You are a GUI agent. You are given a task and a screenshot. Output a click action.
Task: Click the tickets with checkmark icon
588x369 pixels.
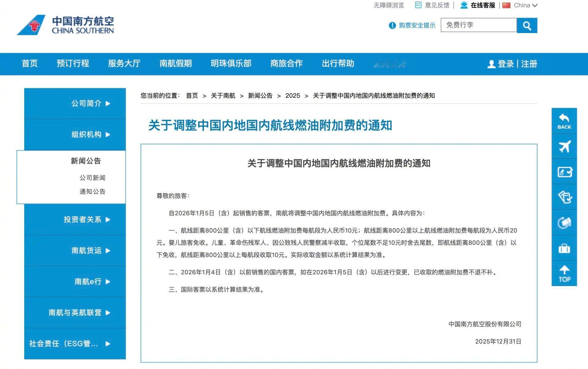(x=564, y=197)
